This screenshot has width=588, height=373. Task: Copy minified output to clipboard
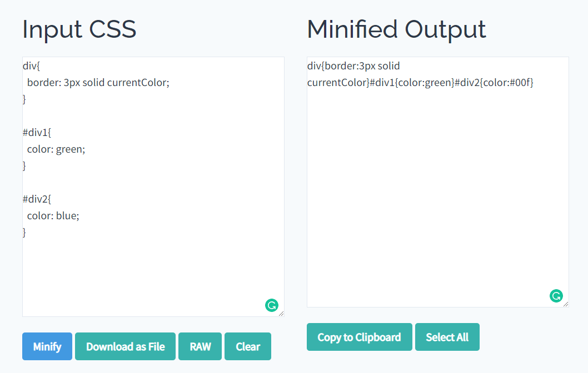(x=359, y=337)
